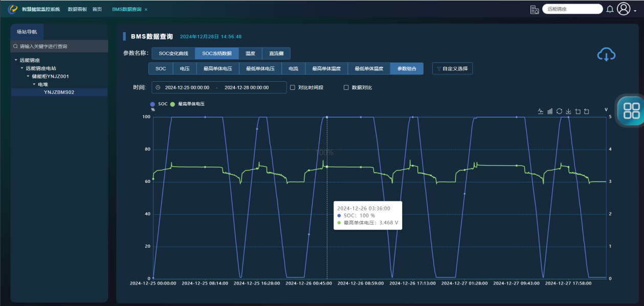The width and height of the screenshot is (644, 306).
Task: Open the notification bell
Action: (610, 9)
